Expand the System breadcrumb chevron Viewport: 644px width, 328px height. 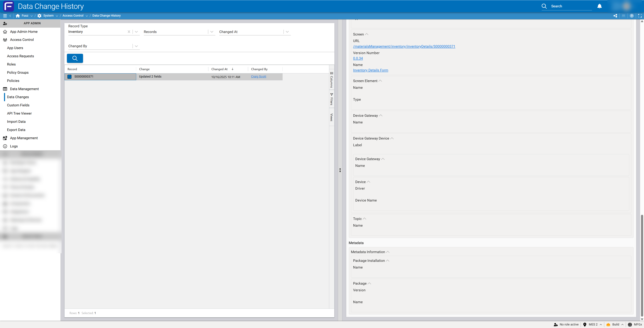[57, 16]
